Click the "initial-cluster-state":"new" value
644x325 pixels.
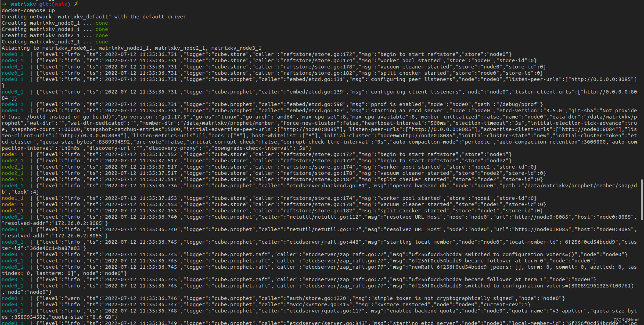(x=503, y=136)
